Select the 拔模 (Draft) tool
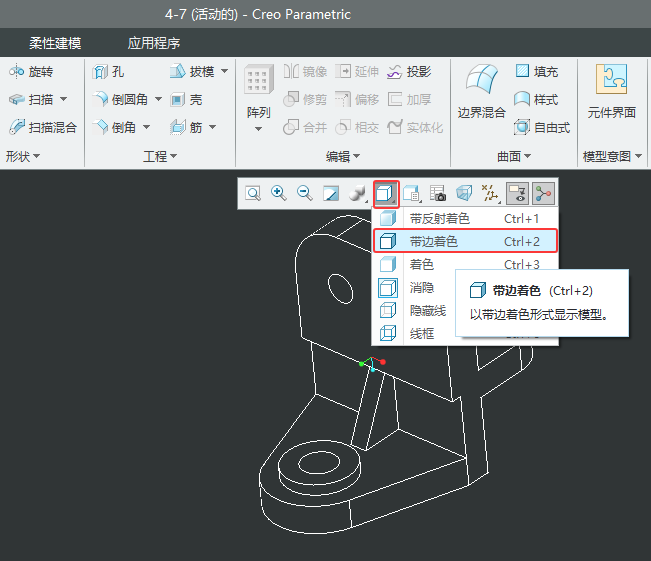The height and width of the screenshot is (561, 651). [x=192, y=72]
